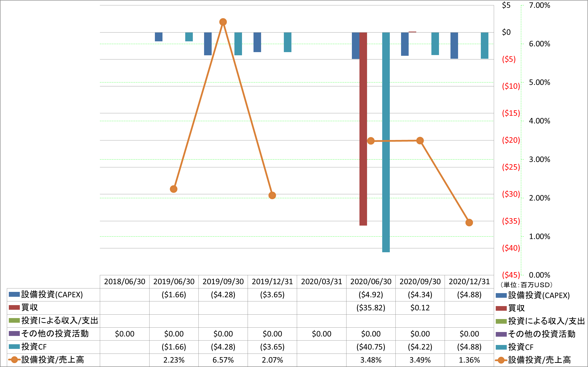Viewport: 588px width, 367px height.
Task: Click the $0.00 cell under 2020/03/31
Action: pos(322,334)
